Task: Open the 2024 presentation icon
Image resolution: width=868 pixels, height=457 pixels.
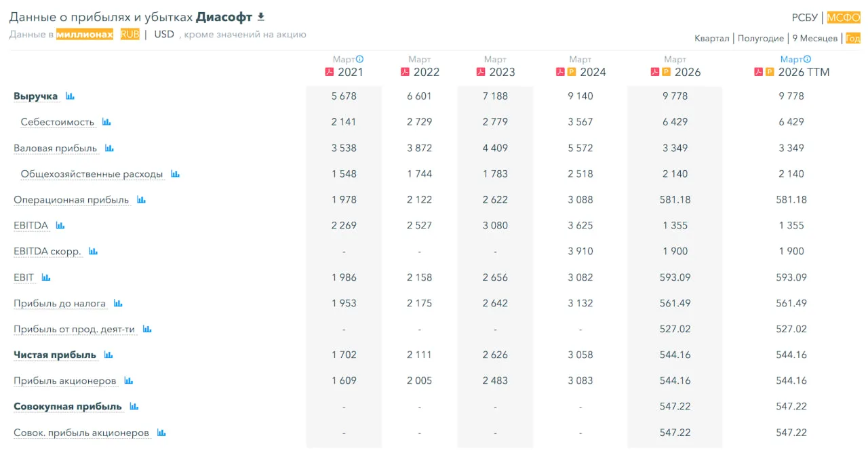Action: click(x=572, y=72)
